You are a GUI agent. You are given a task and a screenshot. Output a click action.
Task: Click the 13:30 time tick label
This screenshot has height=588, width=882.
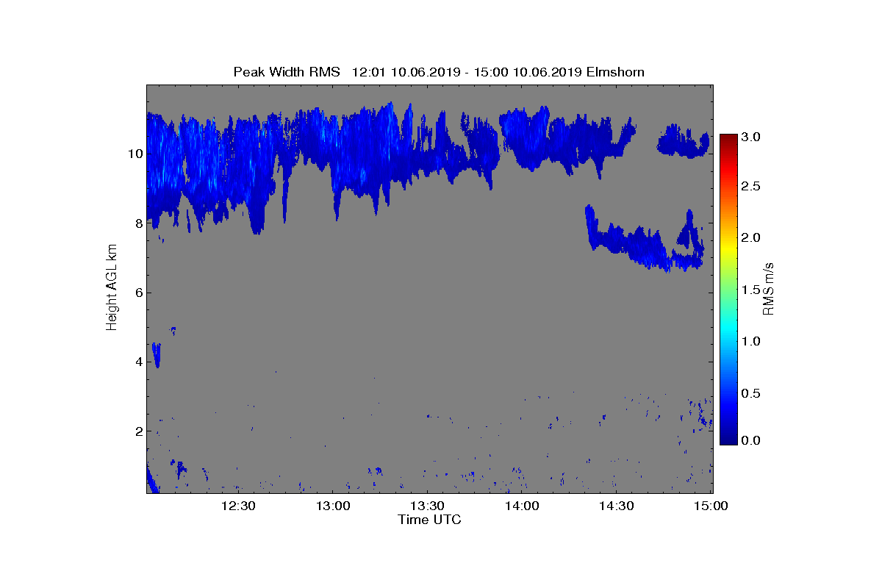(x=427, y=506)
